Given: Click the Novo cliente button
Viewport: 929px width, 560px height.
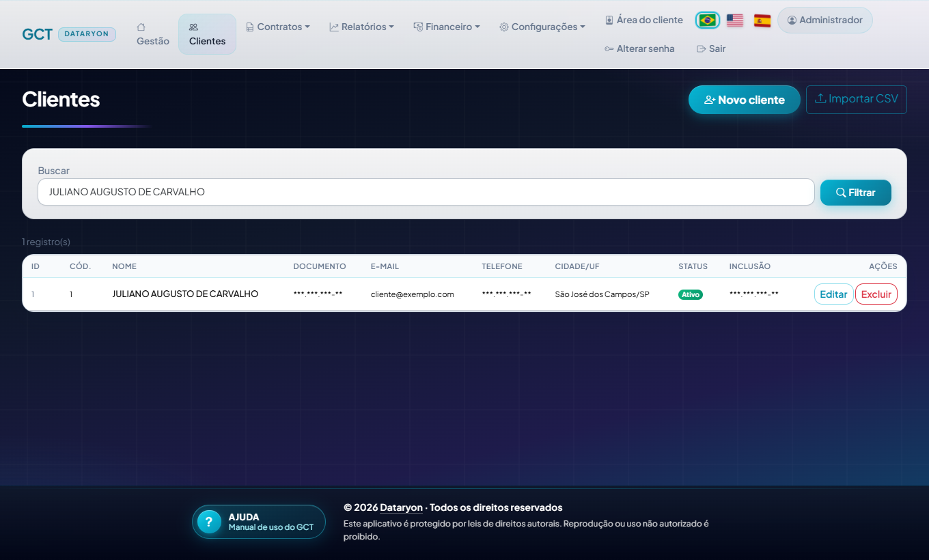Looking at the screenshot, I should click(744, 100).
